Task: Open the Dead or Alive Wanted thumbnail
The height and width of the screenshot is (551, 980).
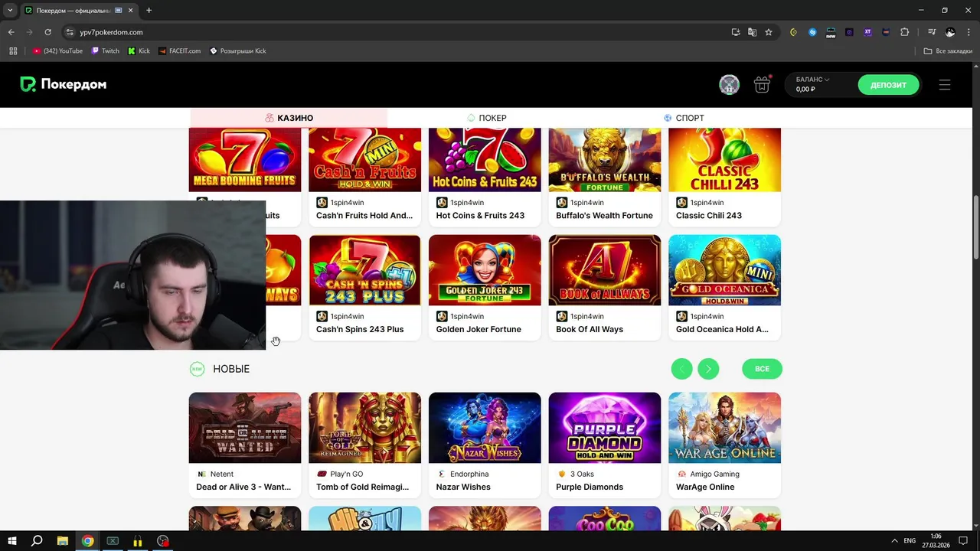Action: [245, 428]
